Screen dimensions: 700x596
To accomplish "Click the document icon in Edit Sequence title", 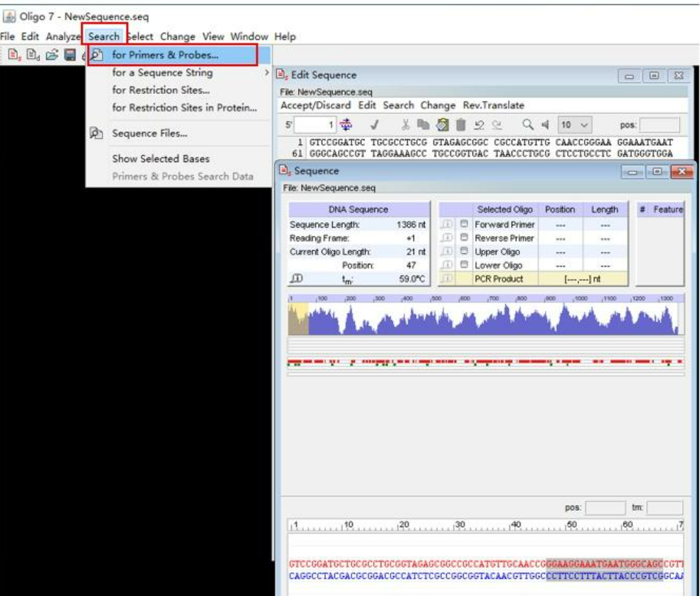I will coord(282,75).
